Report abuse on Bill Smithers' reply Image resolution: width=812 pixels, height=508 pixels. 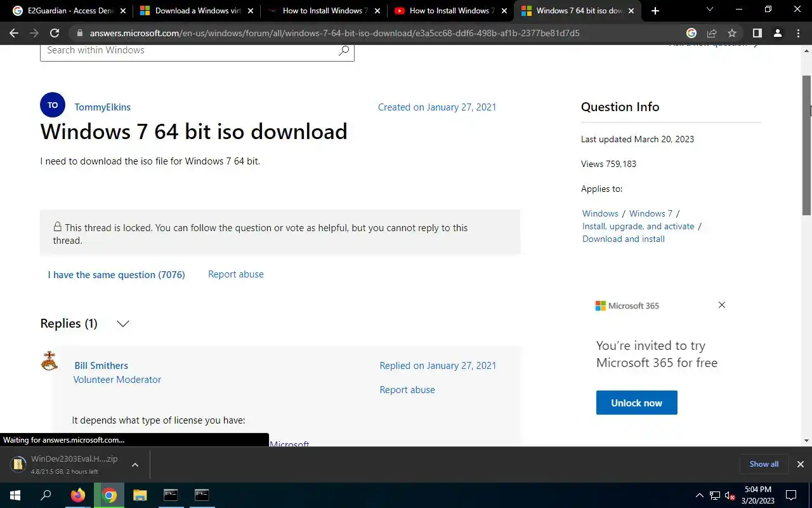click(407, 390)
